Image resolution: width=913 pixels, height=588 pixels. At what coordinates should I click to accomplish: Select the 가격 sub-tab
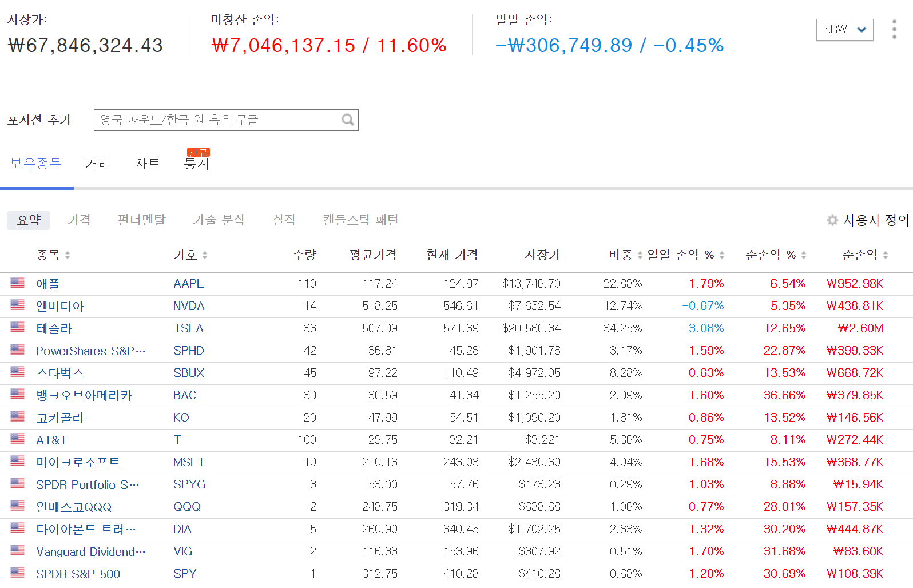tap(79, 220)
